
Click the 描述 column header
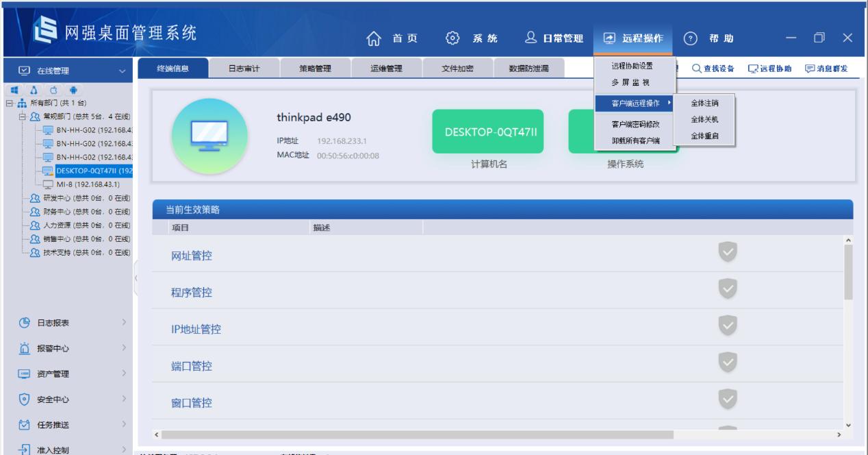pyautogui.click(x=322, y=228)
